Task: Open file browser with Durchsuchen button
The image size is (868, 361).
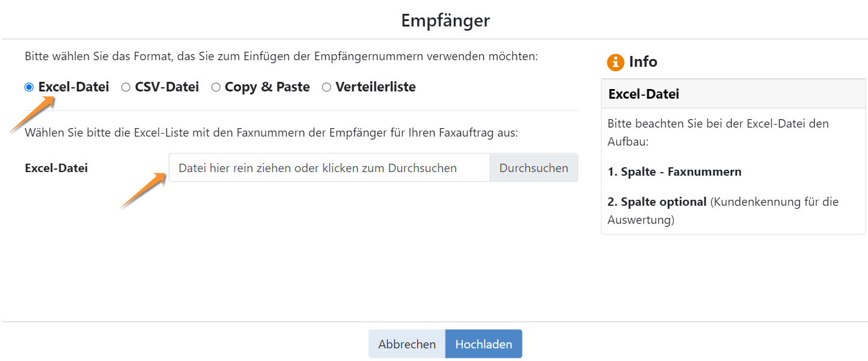Action: (534, 168)
